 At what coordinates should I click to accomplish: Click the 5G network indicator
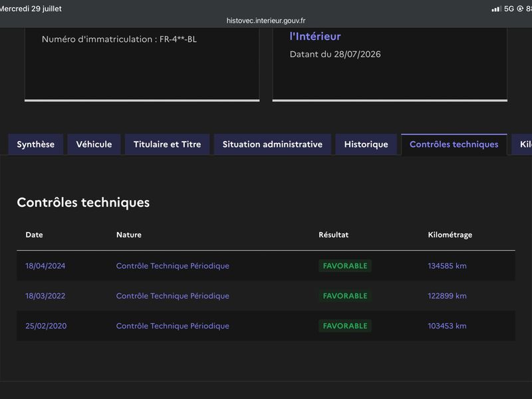pyautogui.click(x=509, y=9)
